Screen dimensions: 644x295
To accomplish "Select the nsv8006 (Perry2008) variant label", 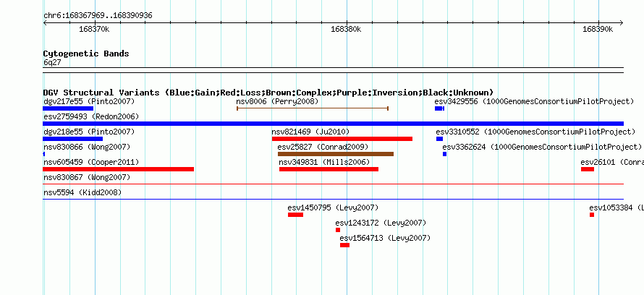I will (277, 101).
